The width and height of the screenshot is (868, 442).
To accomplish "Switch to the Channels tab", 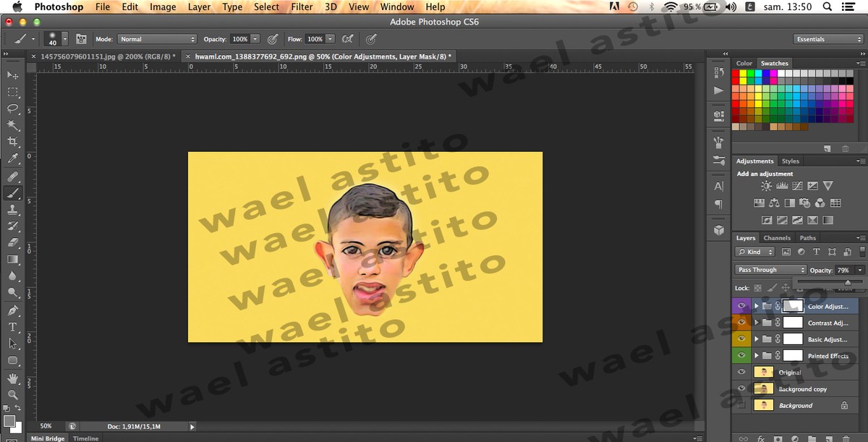I will (777, 238).
